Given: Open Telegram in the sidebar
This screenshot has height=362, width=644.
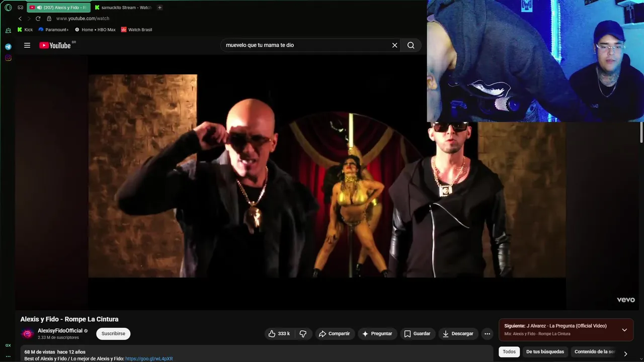Looking at the screenshot, I should (x=8, y=47).
